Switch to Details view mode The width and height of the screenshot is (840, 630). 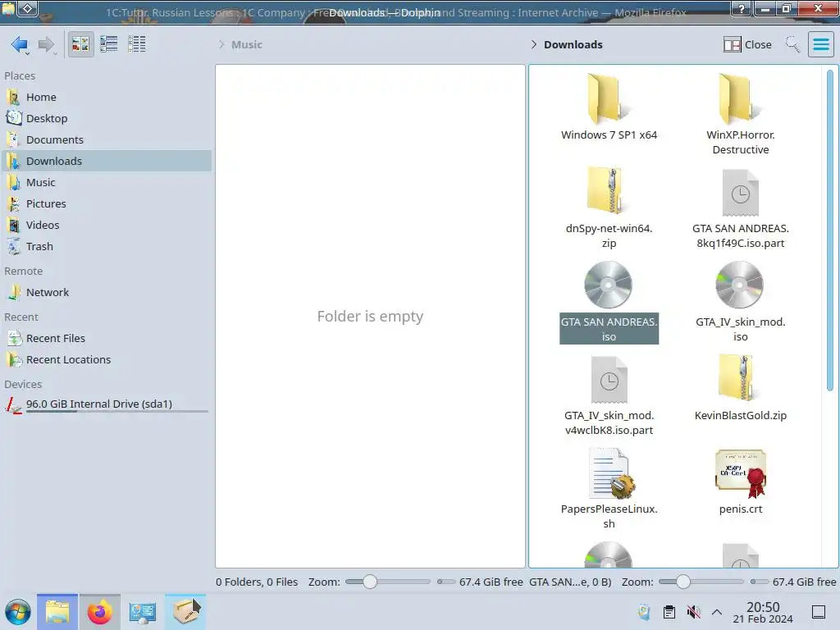137,44
